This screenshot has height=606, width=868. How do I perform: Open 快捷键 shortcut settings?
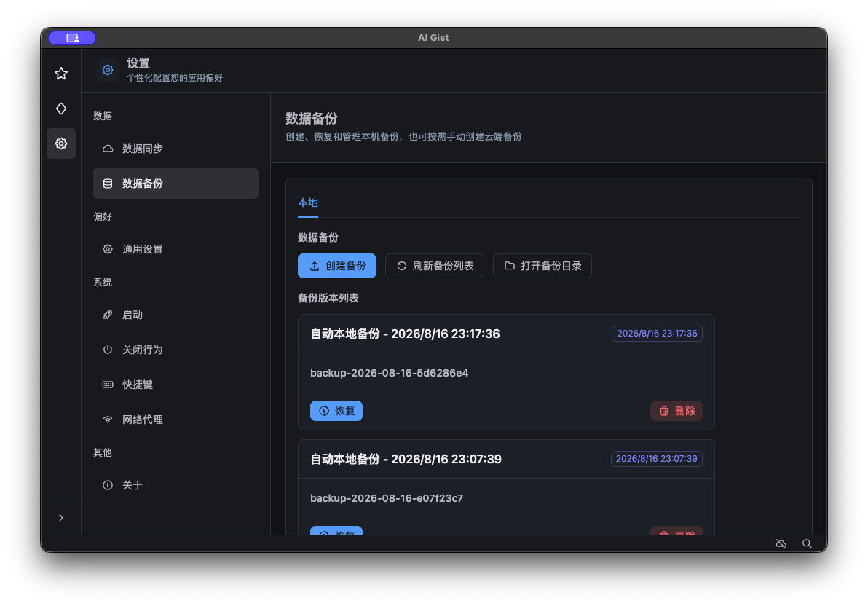[175, 385]
